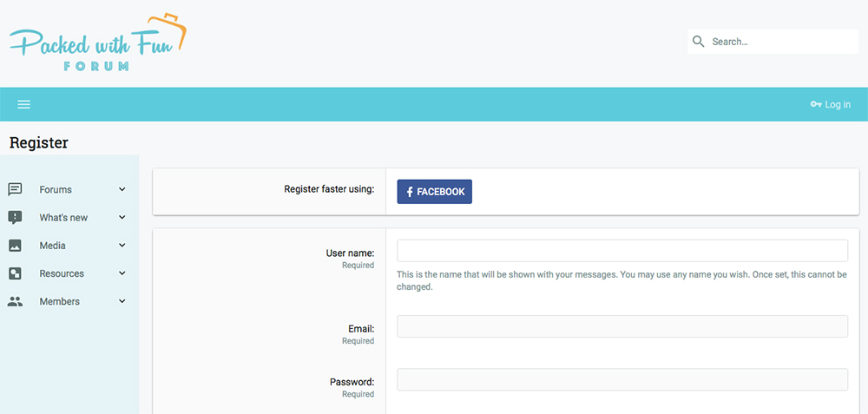Expand the Media chevron
This screenshot has width=868, height=414.
[122, 246]
